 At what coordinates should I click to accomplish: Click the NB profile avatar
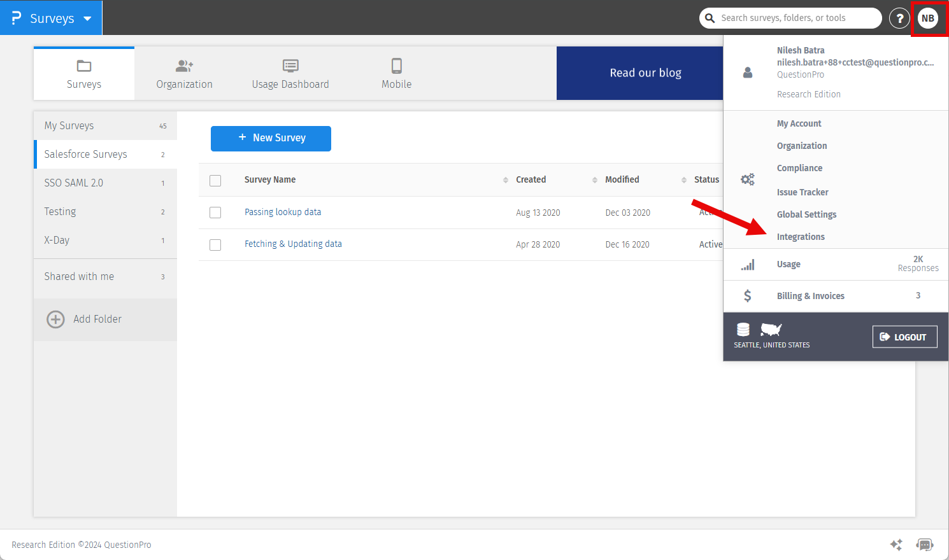(x=928, y=18)
